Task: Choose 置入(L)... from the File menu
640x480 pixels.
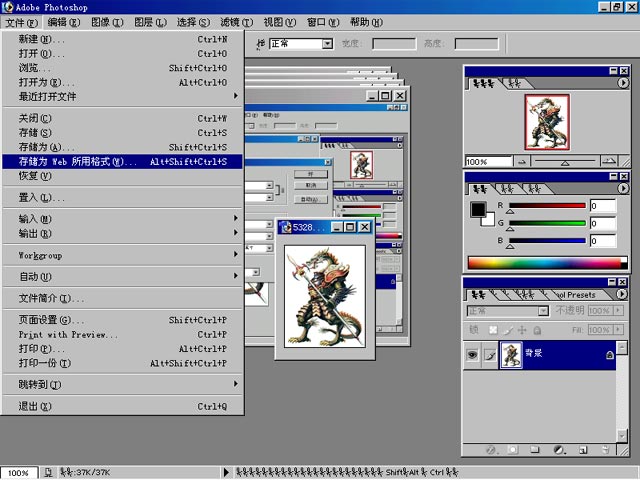Action: (x=121, y=198)
